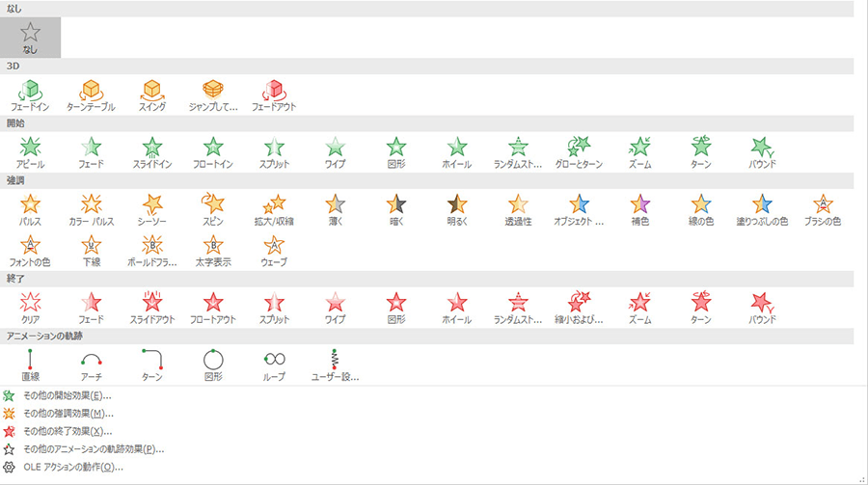Select the green ホイール entrance effect
868x485 pixels.
coord(457,152)
